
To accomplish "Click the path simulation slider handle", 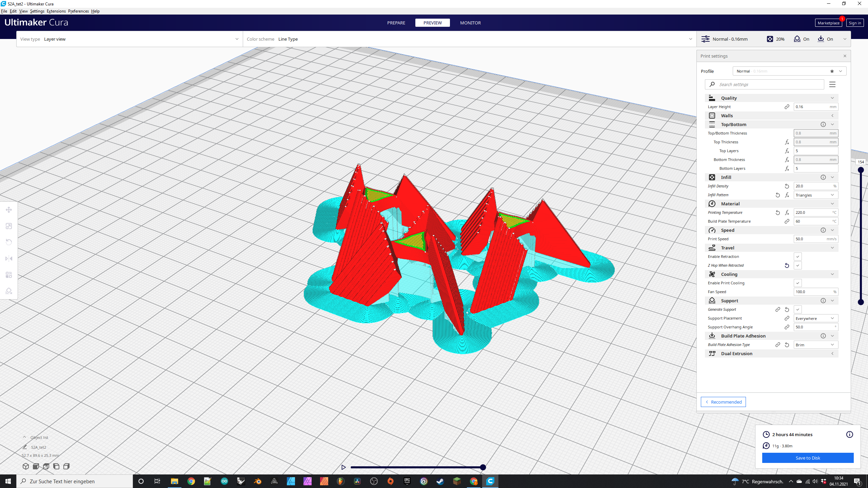I will [x=483, y=467].
